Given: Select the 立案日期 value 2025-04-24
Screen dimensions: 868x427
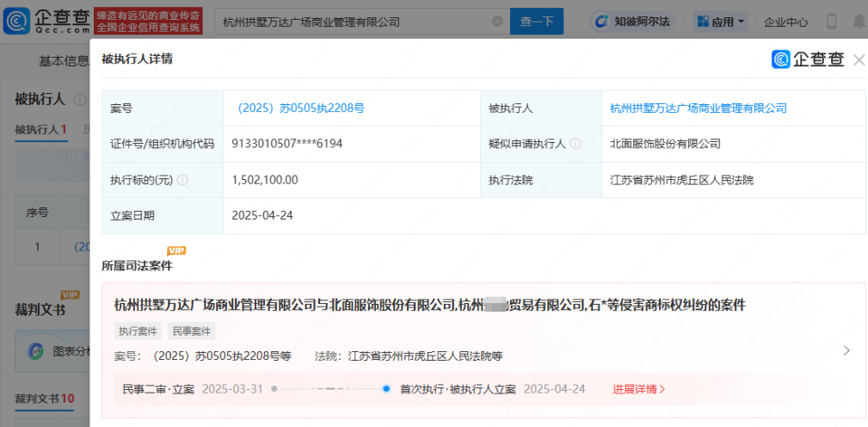Looking at the screenshot, I should (x=263, y=216).
